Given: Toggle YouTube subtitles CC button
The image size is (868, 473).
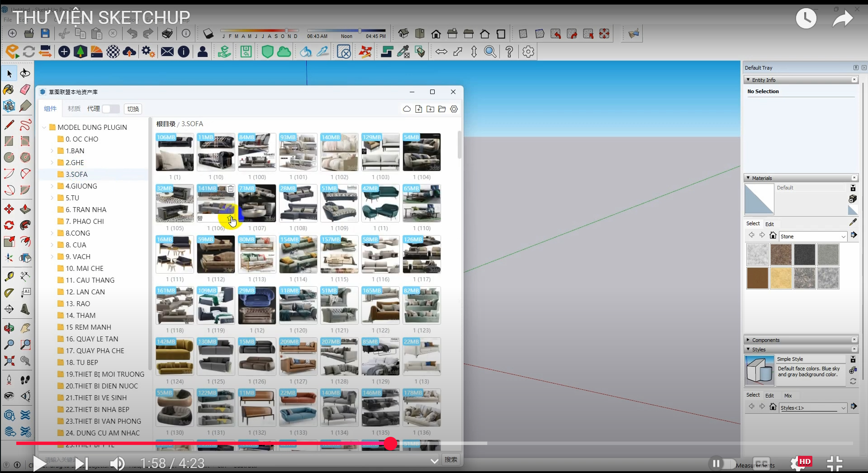Looking at the screenshot, I should (x=762, y=464).
